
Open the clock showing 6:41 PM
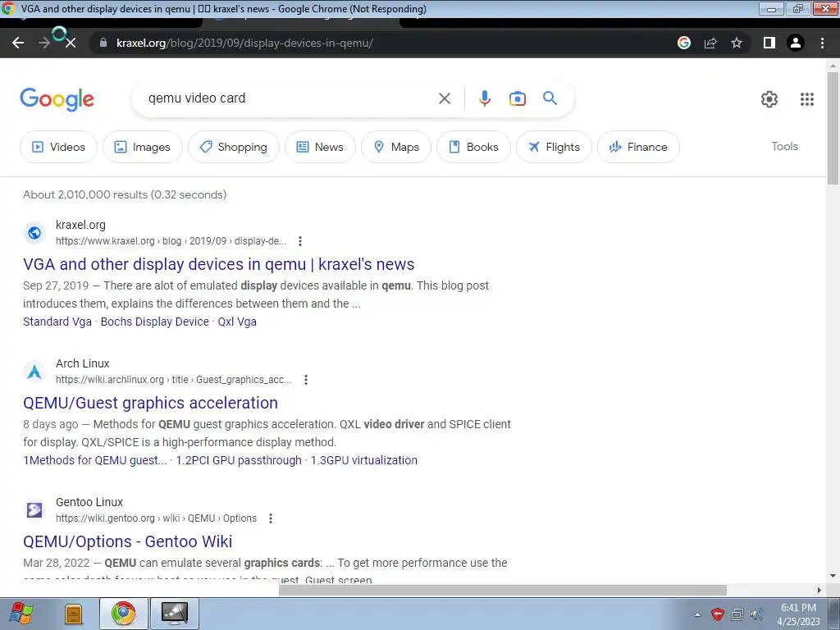tap(798, 614)
